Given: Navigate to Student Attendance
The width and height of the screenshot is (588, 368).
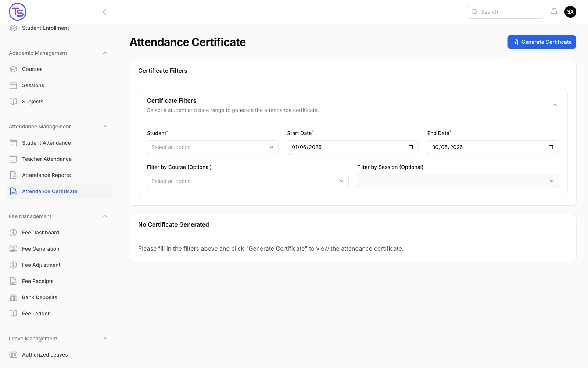Looking at the screenshot, I should [x=59, y=143].
